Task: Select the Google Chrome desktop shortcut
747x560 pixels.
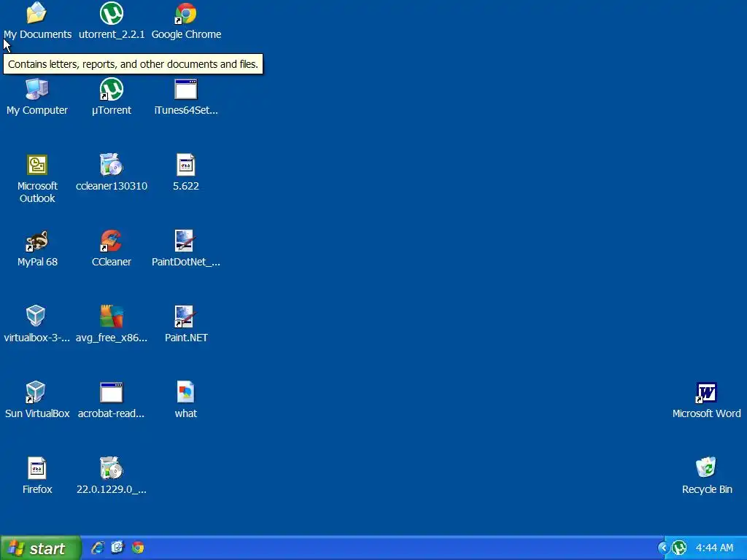Action: click(x=186, y=13)
